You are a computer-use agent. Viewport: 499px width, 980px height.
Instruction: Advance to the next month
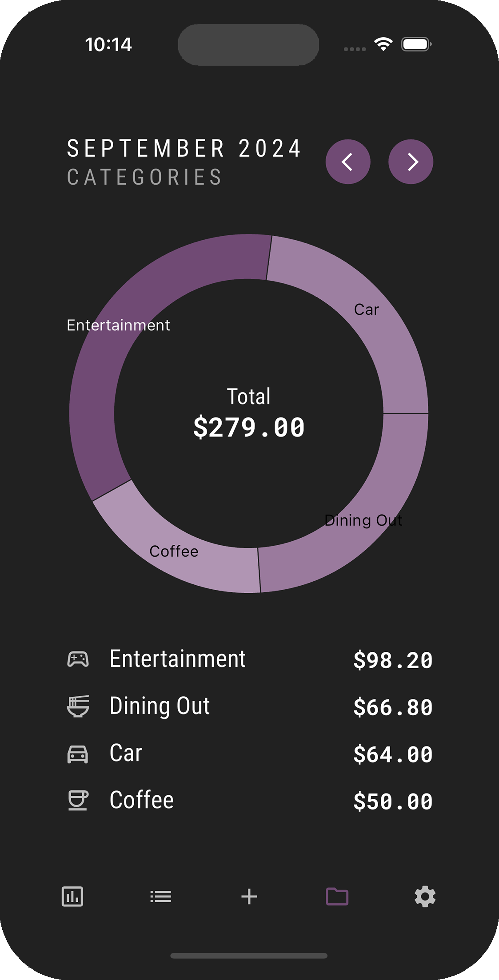[x=411, y=162]
